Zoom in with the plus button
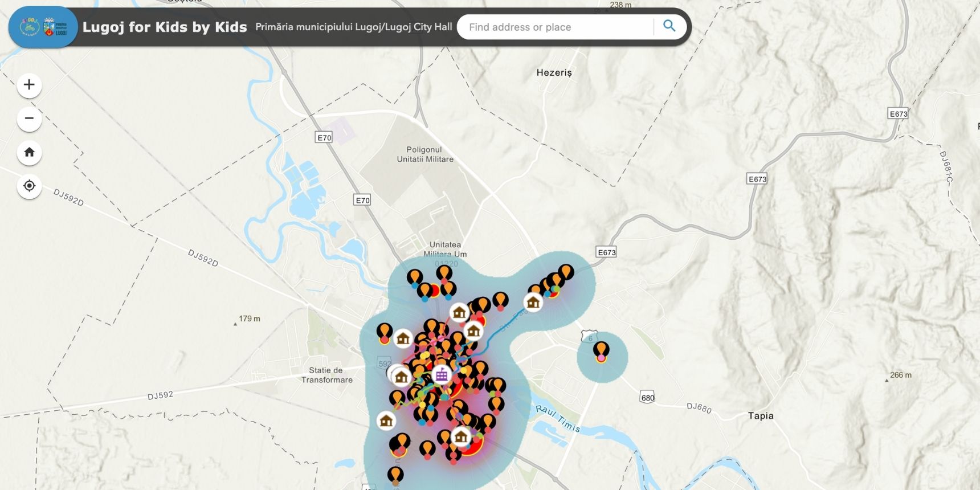This screenshot has width=980, height=490. tap(29, 85)
